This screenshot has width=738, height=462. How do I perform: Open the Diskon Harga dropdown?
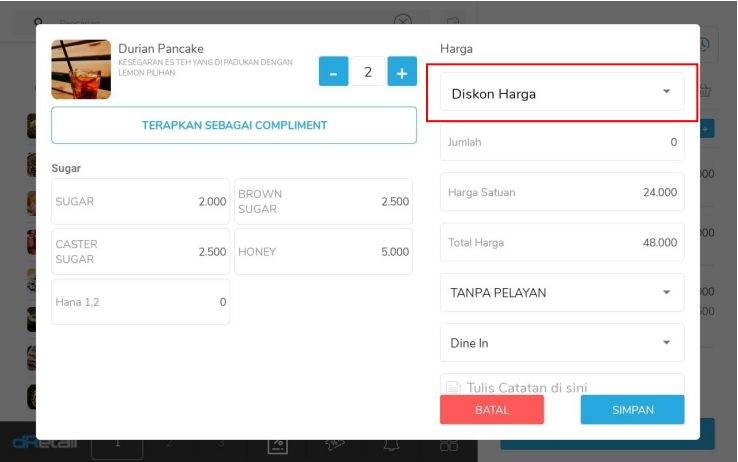pos(562,93)
